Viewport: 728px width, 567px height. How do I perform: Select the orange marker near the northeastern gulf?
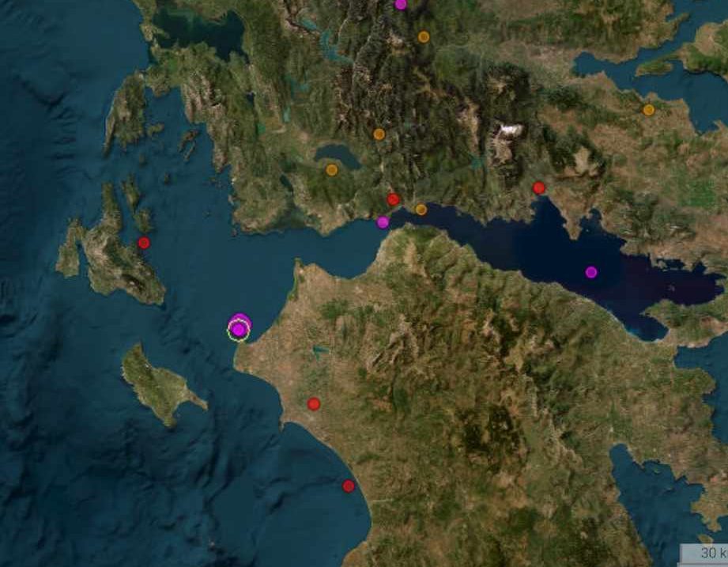(x=649, y=110)
